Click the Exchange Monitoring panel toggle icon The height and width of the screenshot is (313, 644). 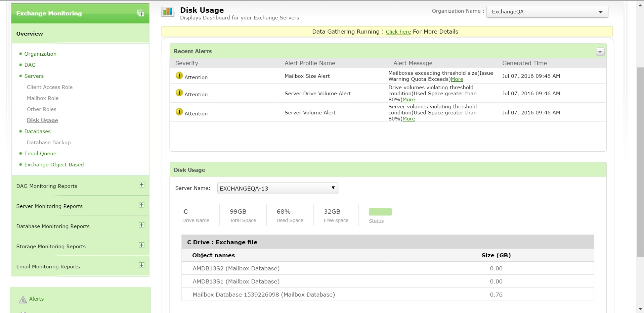click(x=140, y=13)
